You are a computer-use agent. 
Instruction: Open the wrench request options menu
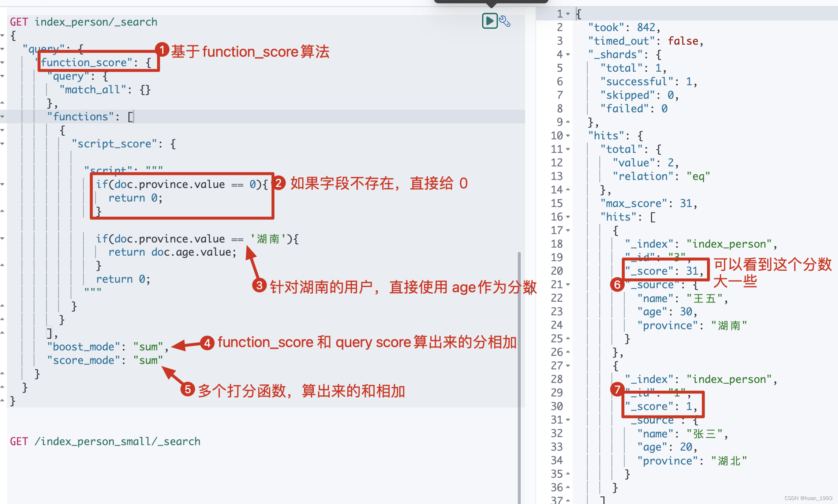point(505,21)
